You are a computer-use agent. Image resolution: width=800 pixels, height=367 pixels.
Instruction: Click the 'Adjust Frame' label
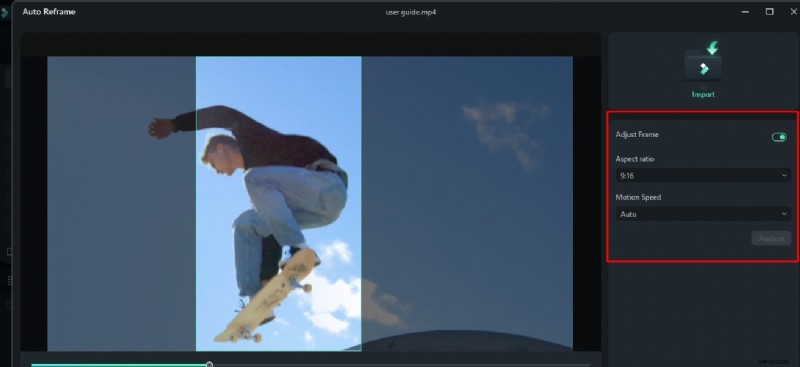click(637, 135)
